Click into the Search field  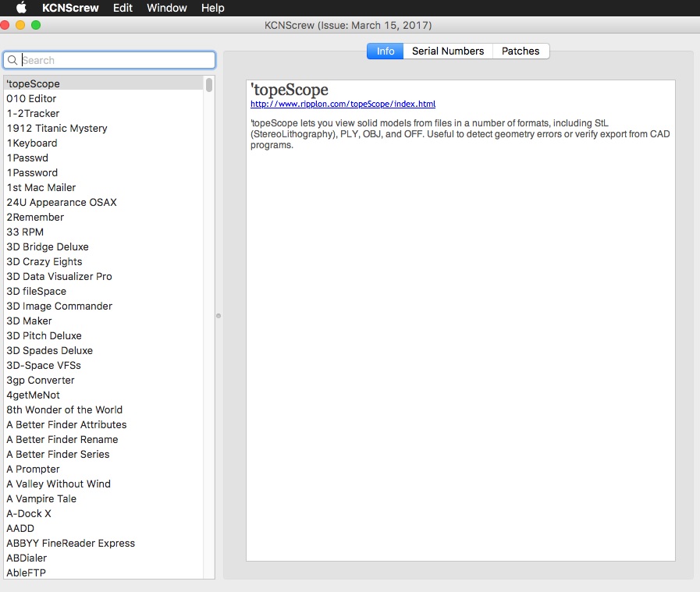click(109, 60)
